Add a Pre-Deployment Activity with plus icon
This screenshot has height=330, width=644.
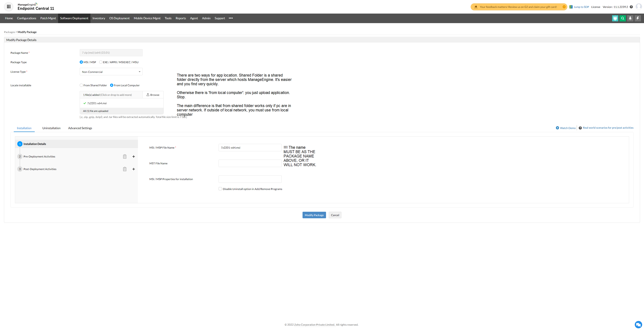click(134, 156)
